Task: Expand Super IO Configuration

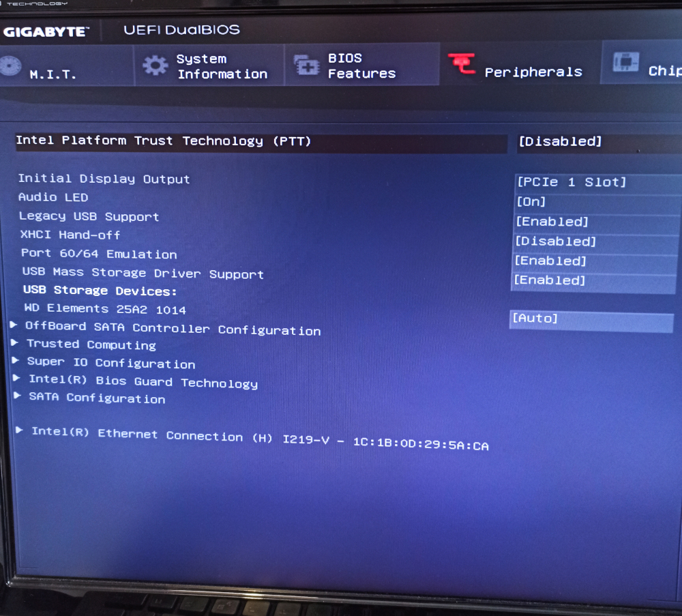Action: [110, 363]
